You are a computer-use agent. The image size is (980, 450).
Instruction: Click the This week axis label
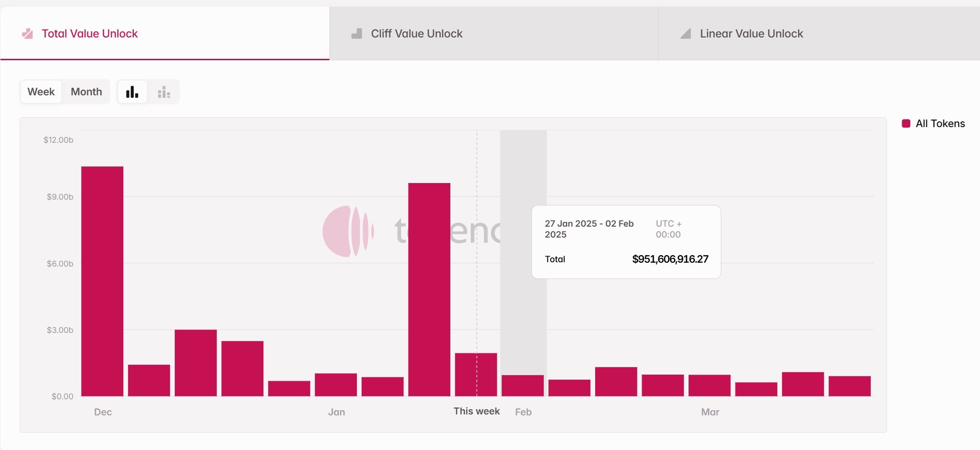pyautogui.click(x=476, y=411)
